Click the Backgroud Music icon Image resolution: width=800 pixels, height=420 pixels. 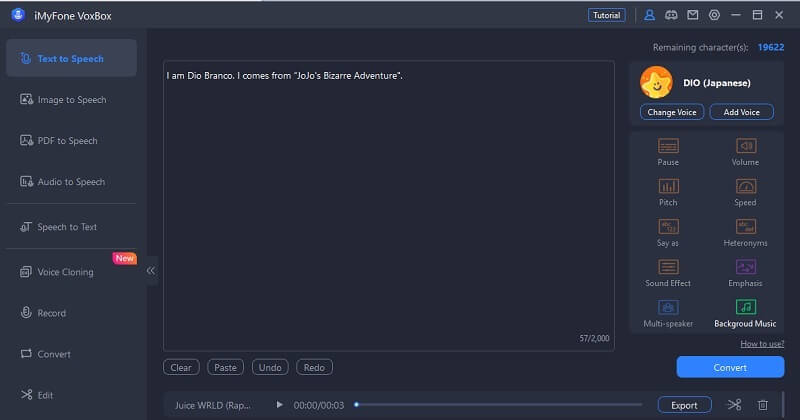pos(745,307)
